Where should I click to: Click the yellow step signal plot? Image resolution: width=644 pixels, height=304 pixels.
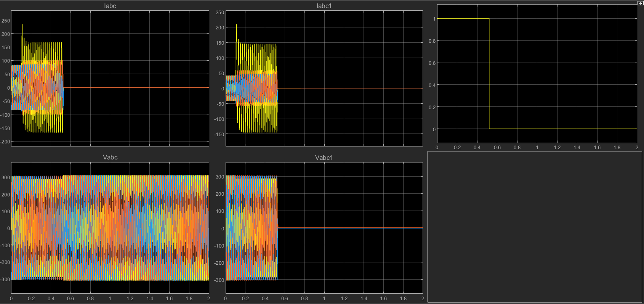click(537, 74)
